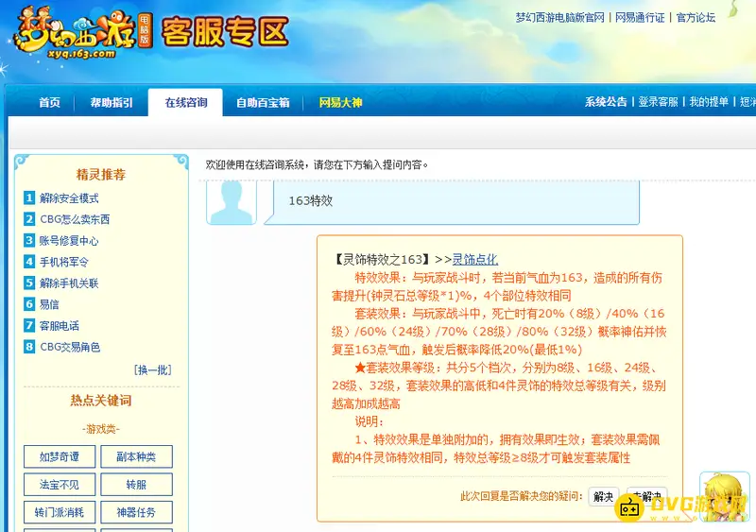
Task: Click the 转门派消耗 keyword button
Action: (x=60, y=512)
